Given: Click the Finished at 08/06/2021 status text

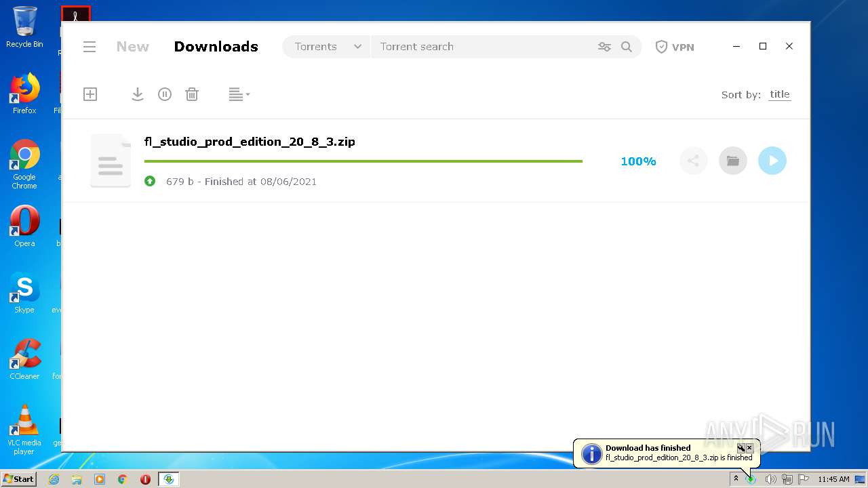Looking at the screenshot, I should click(x=260, y=182).
